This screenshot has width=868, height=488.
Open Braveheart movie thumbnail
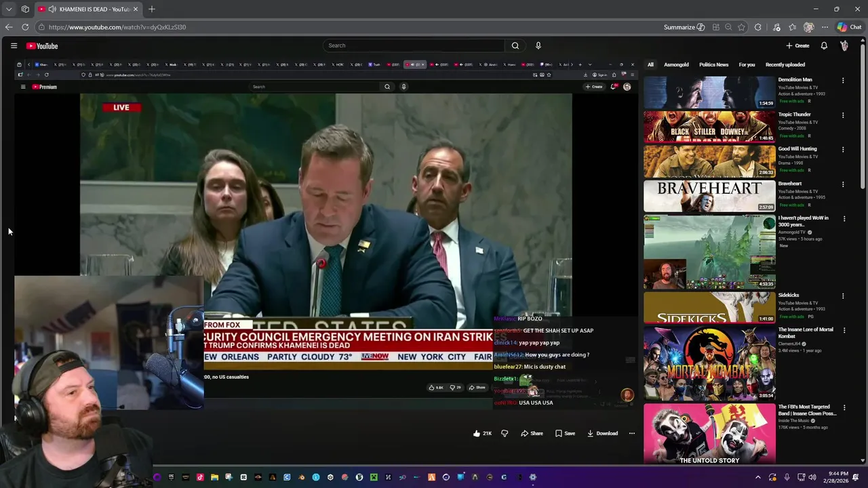(x=709, y=196)
